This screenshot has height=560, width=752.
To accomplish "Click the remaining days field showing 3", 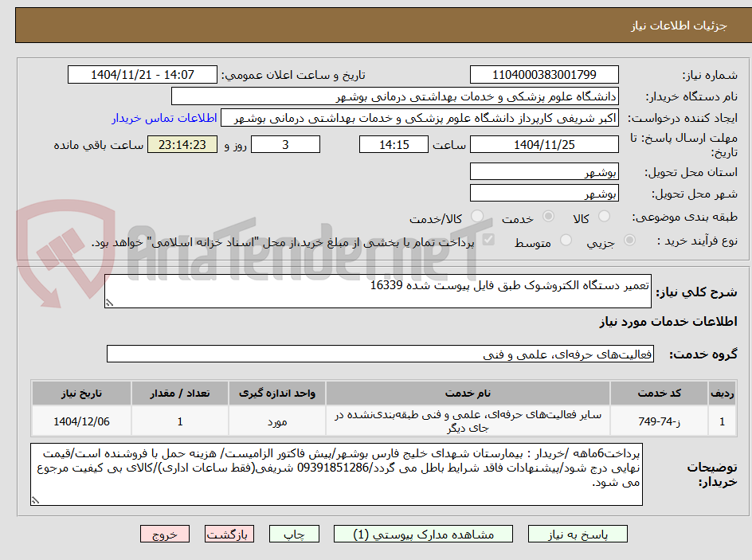I will click(x=285, y=144).
